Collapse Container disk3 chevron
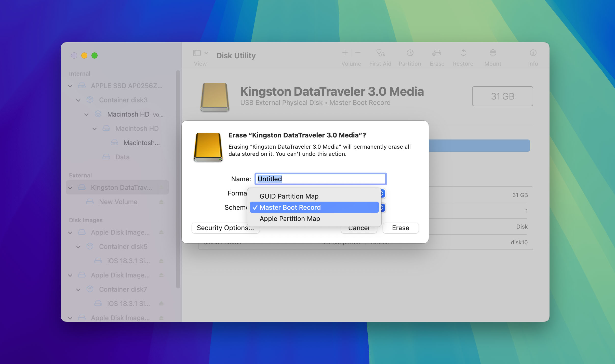The width and height of the screenshot is (615, 364). (x=78, y=100)
